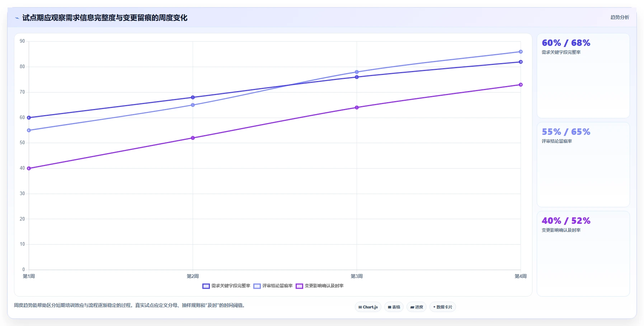Click 变更影响确认及时率 point at 第3周 (64)
Viewport: 644px width, 326px height.
[x=357, y=108]
